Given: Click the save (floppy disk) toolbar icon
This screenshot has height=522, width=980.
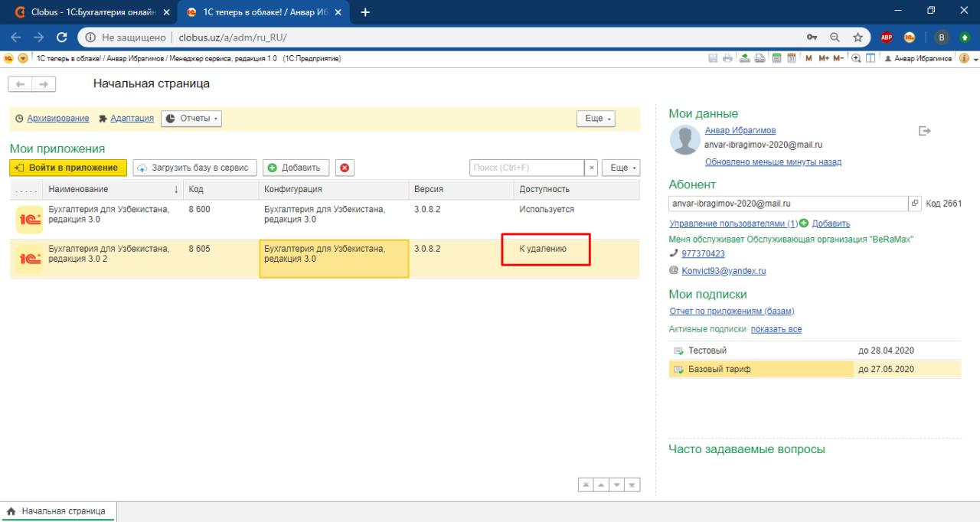Looking at the screenshot, I should coord(713,58).
